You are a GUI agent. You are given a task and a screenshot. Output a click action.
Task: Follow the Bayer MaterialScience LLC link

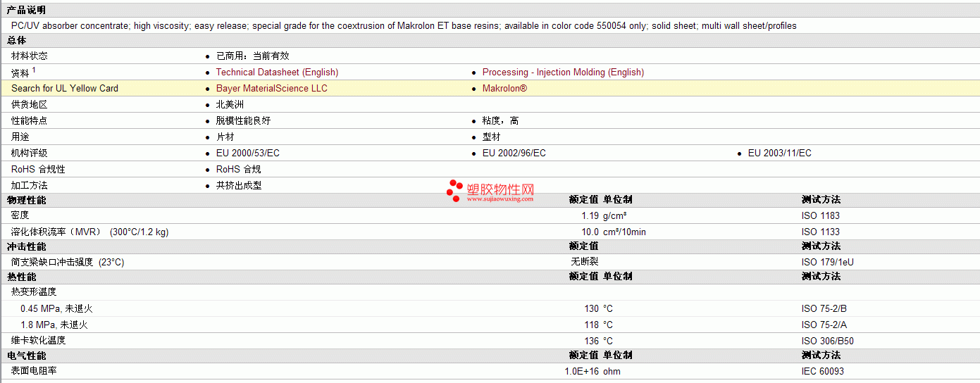pos(271,88)
